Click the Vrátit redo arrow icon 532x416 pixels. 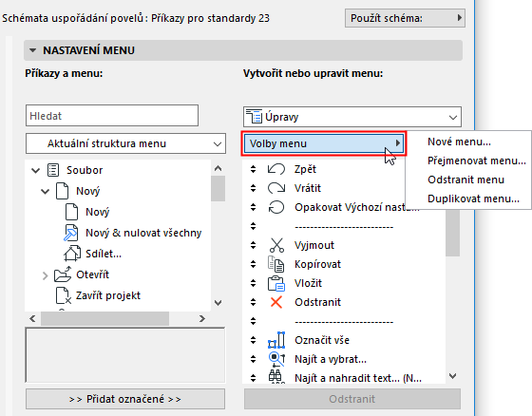pyautogui.click(x=276, y=188)
